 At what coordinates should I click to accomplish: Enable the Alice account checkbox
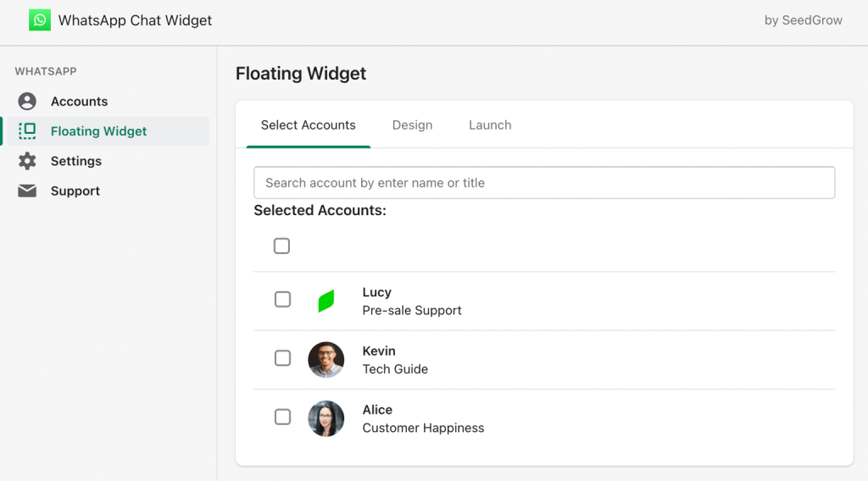click(x=282, y=417)
